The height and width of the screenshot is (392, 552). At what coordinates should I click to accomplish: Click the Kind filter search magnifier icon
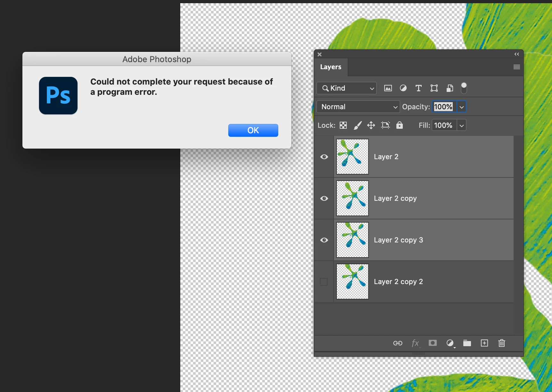pos(325,88)
